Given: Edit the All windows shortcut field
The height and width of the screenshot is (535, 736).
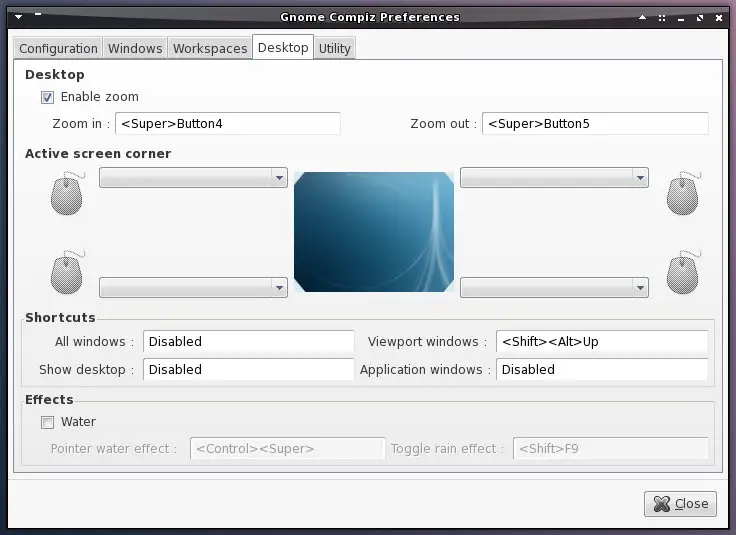Looking at the screenshot, I should pyautogui.click(x=249, y=341).
